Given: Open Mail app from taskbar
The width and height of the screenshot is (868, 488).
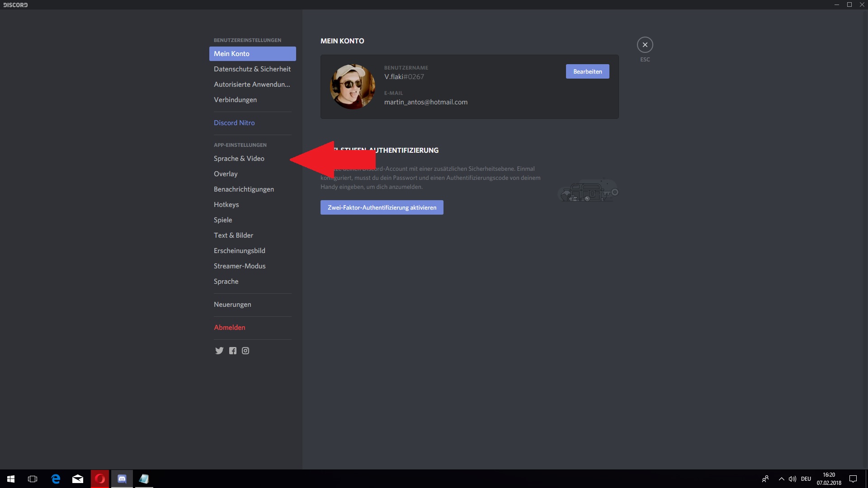Looking at the screenshot, I should (78, 479).
